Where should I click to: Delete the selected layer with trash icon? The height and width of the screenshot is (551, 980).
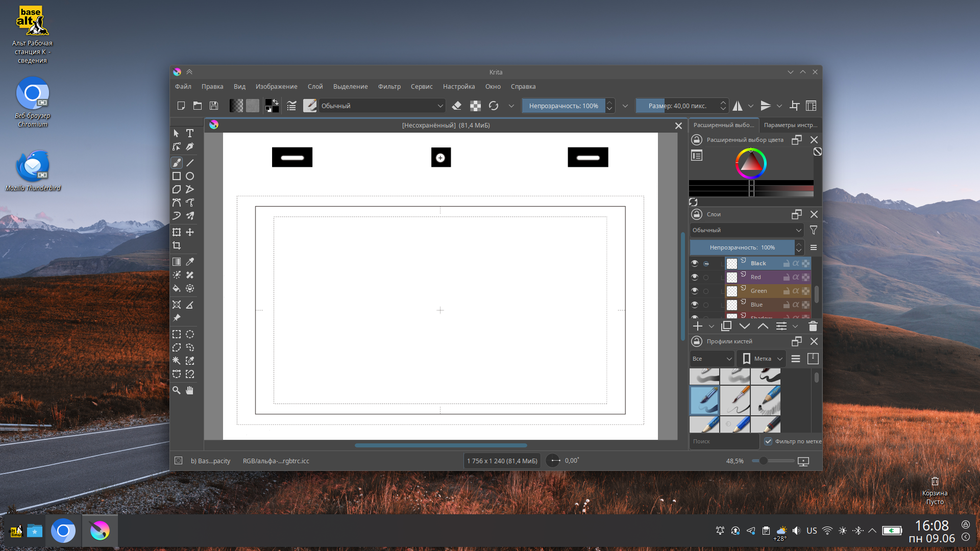(x=813, y=326)
